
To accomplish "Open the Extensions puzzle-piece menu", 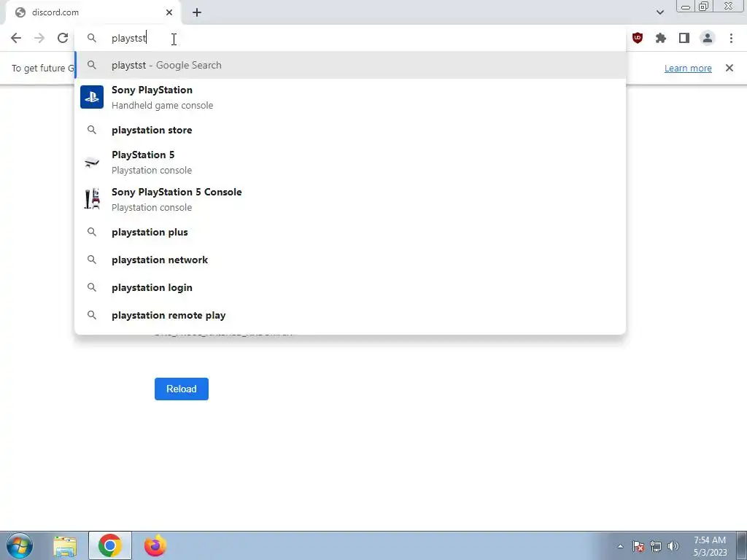I will pyautogui.click(x=661, y=38).
